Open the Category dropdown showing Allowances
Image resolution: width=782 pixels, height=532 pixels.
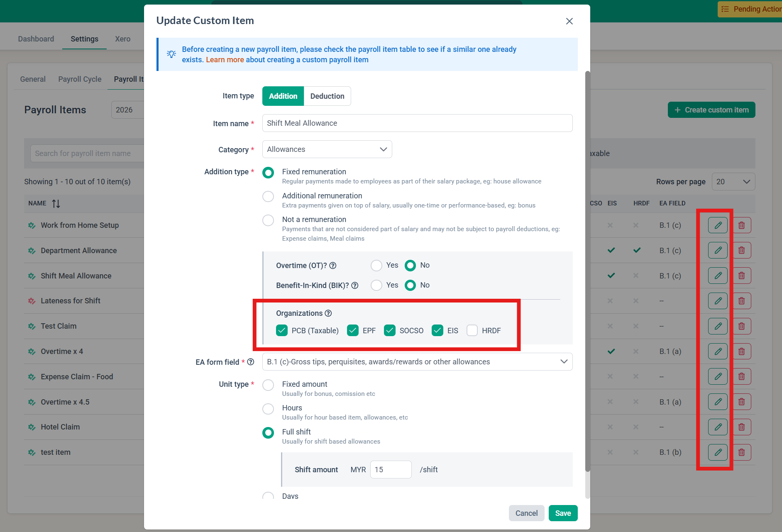(327, 149)
